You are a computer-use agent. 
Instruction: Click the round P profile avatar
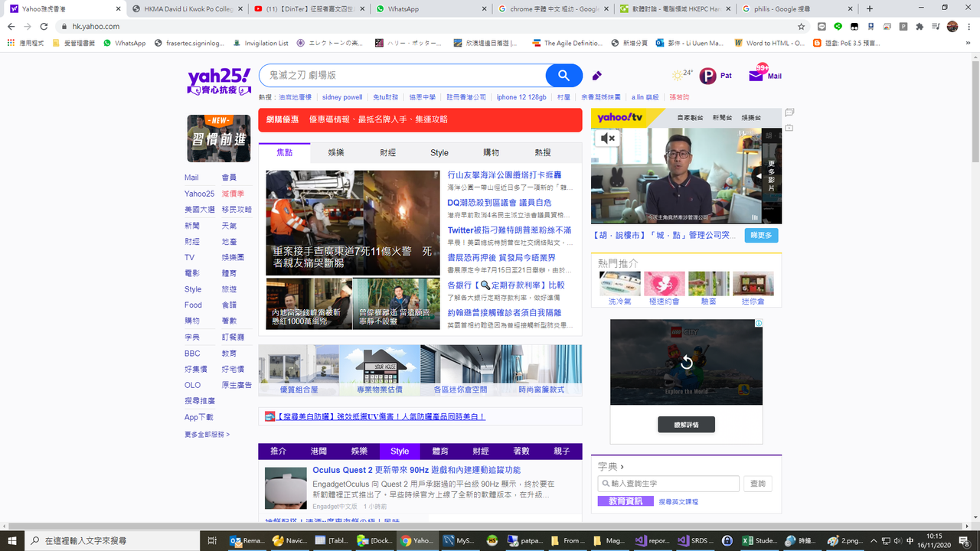pos(707,76)
